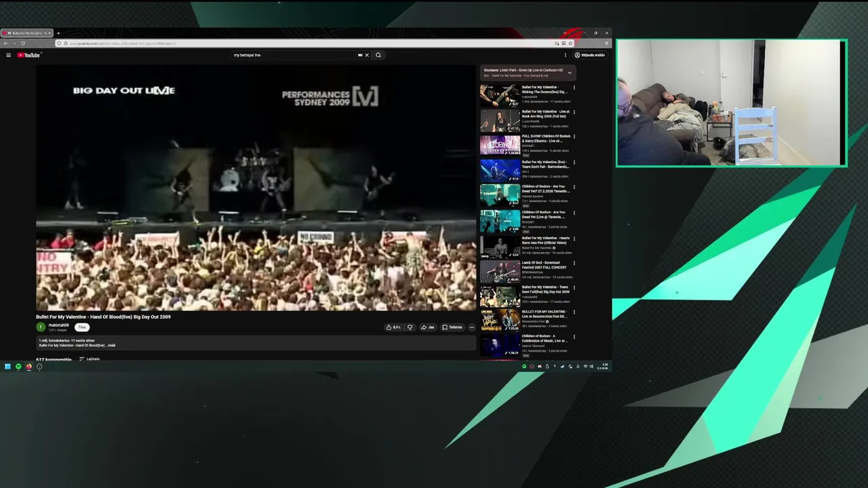The height and width of the screenshot is (488, 868).
Task: Open options for 'Are You Dead Yet? 27.2.2026'
Action: [x=574, y=187]
